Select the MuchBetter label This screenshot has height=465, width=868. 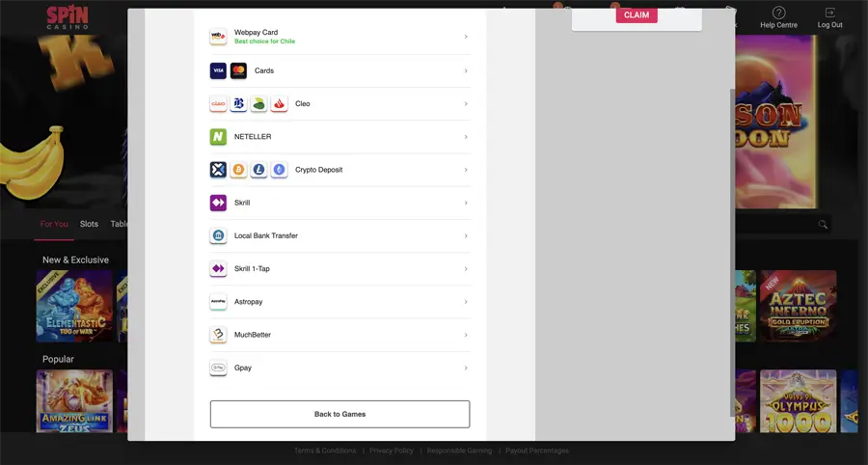(253, 335)
